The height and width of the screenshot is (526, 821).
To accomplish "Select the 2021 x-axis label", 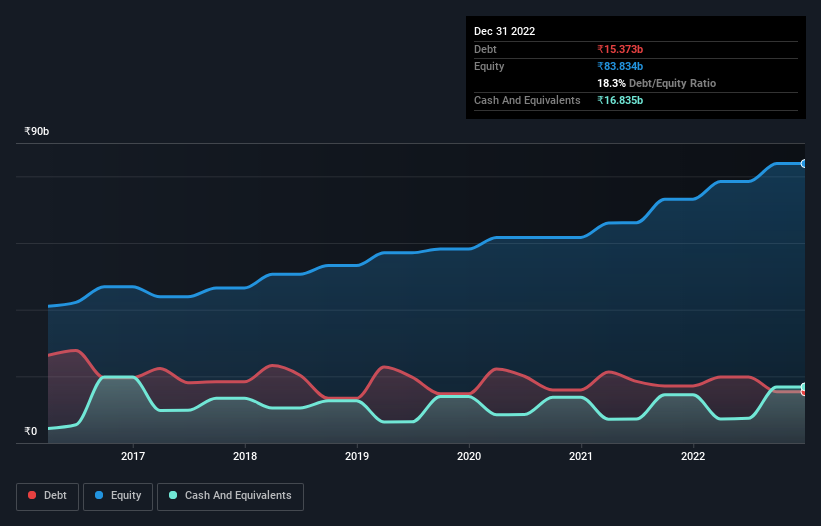I will [581, 456].
